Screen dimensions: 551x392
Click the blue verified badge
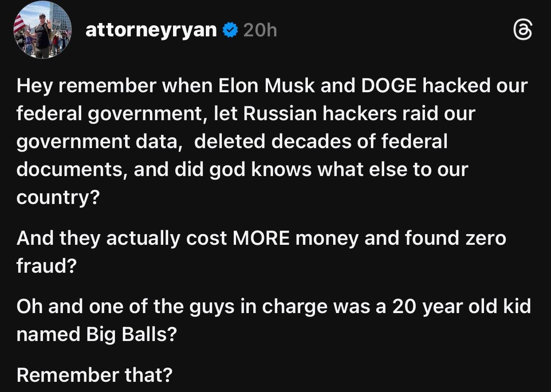click(x=230, y=30)
